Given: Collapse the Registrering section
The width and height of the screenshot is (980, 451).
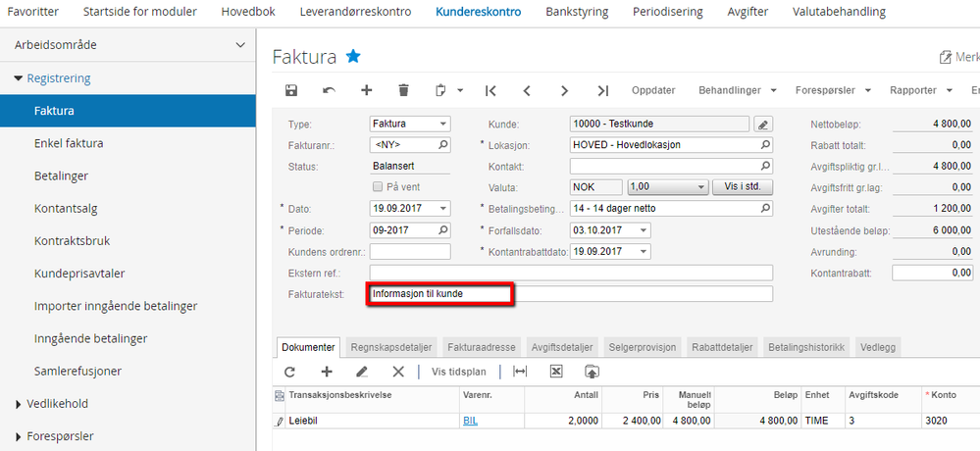Looking at the screenshot, I should pyautogui.click(x=18, y=78).
